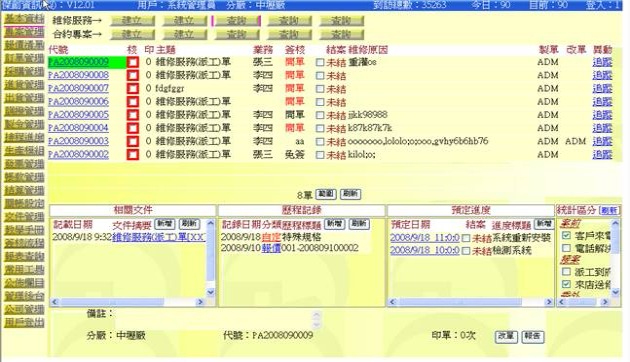This screenshot has width=630, height=362.
Task: Tick the 結案 checkbox for PA2008090009
Action: [x=320, y=63]
